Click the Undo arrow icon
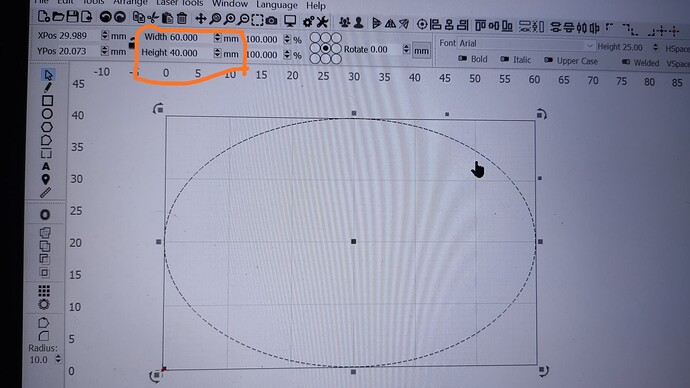 pos(105,17)
